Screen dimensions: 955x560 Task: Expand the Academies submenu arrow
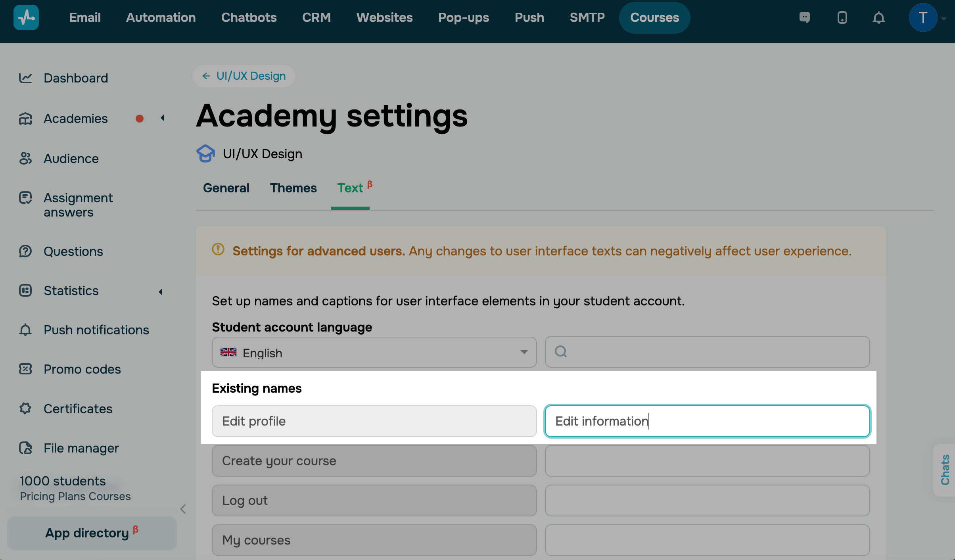click(x=162, y=118)
